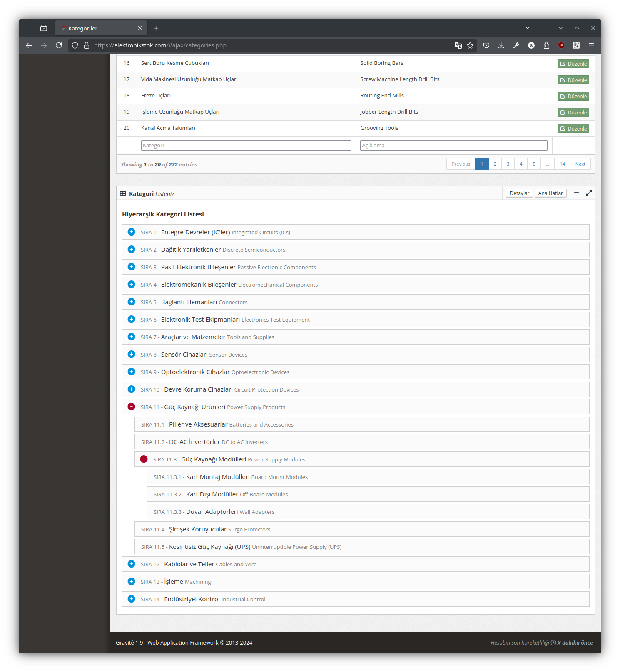This screenshot has height=672, width=620.
Task: Edit row 19 İşleme Uzunluğu Matkap Uçları
Action: pos(573,112)
